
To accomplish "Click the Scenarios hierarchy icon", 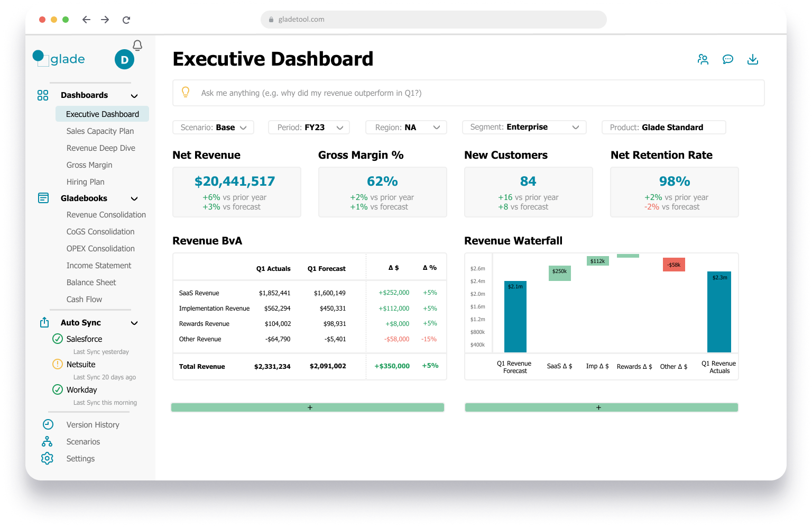I will 47,441.
